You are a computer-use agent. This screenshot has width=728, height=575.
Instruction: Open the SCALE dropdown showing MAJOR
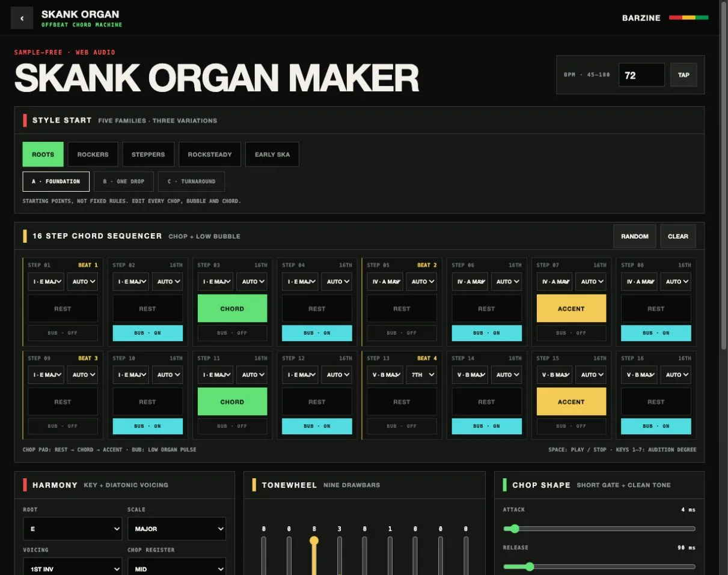point(177,529)
